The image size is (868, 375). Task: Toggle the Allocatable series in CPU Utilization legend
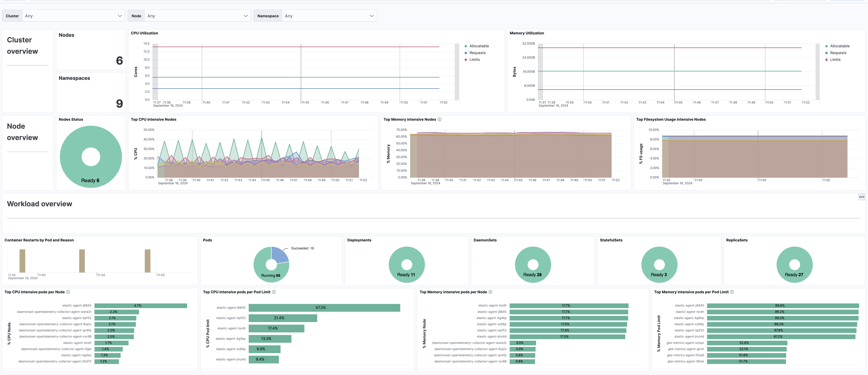point(479,46)
